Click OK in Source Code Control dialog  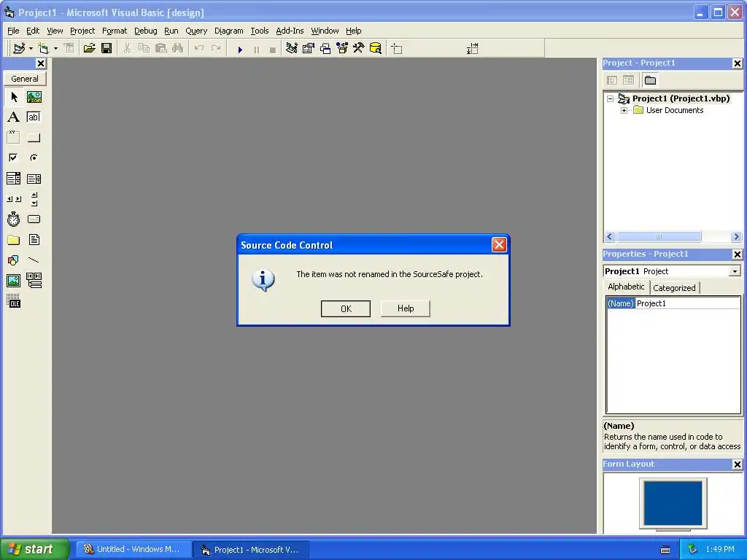(346, 308)
